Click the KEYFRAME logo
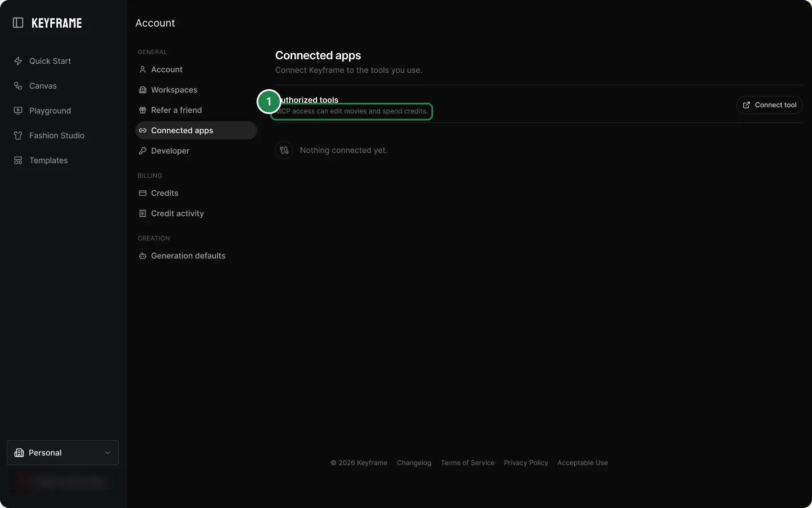Screen dimensions: 812x508 pos(57,23)
